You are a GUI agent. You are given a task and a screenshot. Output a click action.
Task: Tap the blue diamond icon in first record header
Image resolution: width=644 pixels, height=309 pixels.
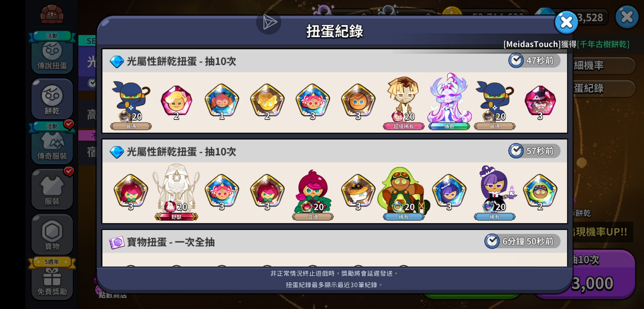click(x=117, y=61)
